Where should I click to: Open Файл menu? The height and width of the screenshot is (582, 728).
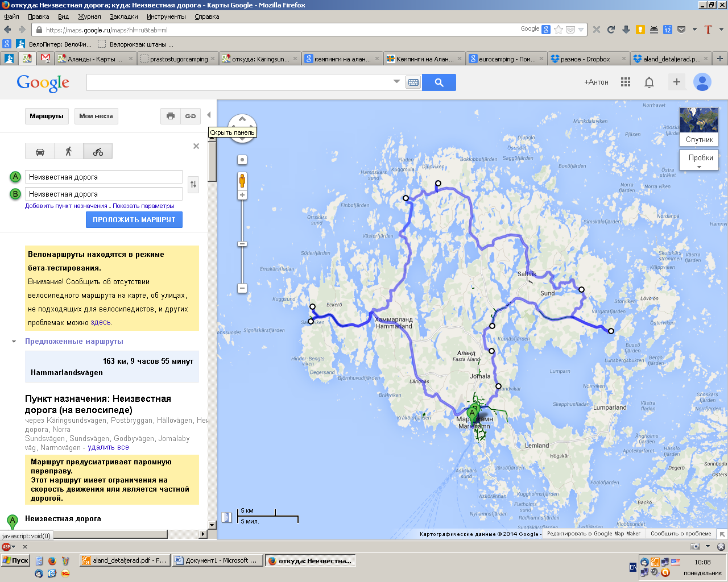click(x=12, y=16)
